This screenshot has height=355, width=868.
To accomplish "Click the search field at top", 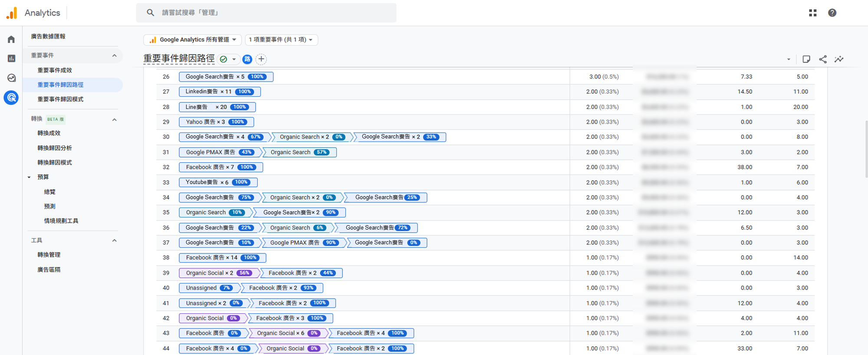I will point(266,13).
